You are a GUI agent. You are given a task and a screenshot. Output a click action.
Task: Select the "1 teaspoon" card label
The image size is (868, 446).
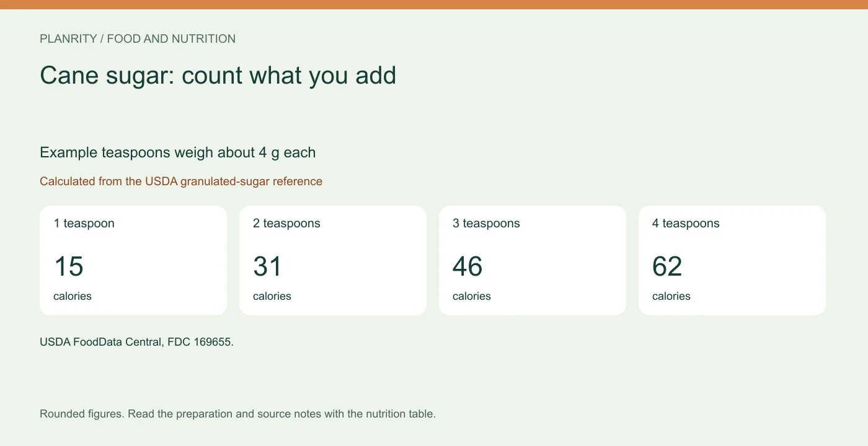84,224
